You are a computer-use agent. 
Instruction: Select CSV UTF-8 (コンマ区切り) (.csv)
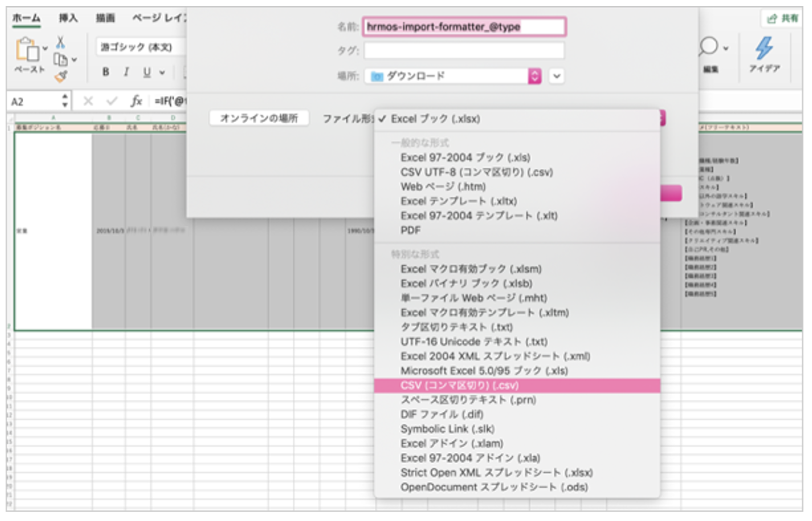[x=517, y=172]
